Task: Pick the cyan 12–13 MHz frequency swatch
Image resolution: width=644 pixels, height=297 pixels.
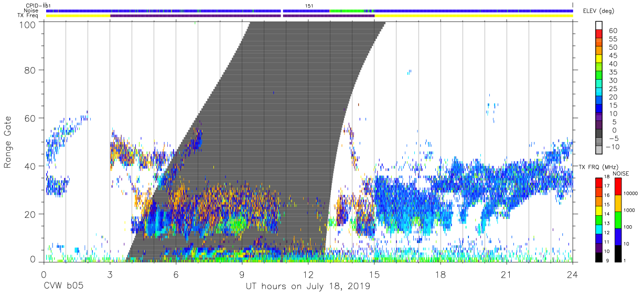Action: pos(598,229)
